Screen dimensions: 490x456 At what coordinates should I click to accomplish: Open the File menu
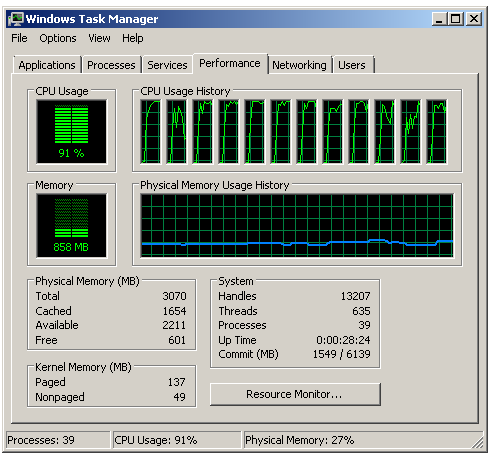click(x=19, y=38)
